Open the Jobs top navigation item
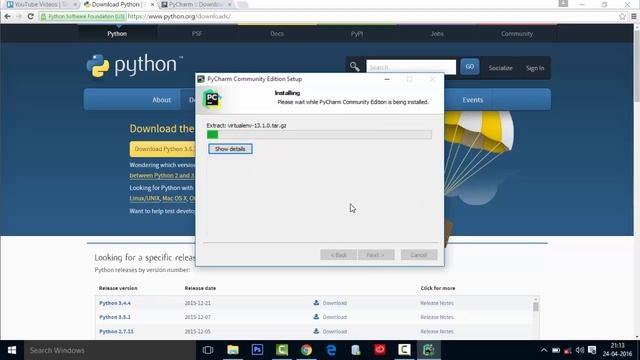 (x=437, y=34)
